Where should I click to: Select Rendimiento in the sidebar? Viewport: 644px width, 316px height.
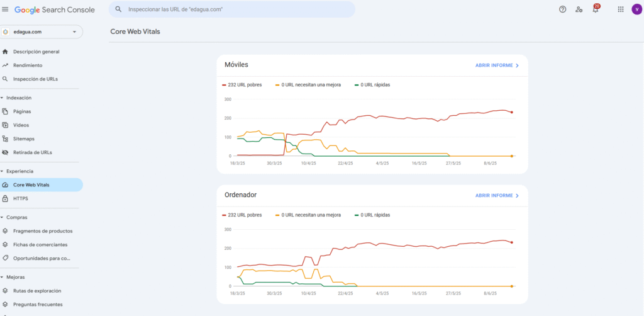28,65
